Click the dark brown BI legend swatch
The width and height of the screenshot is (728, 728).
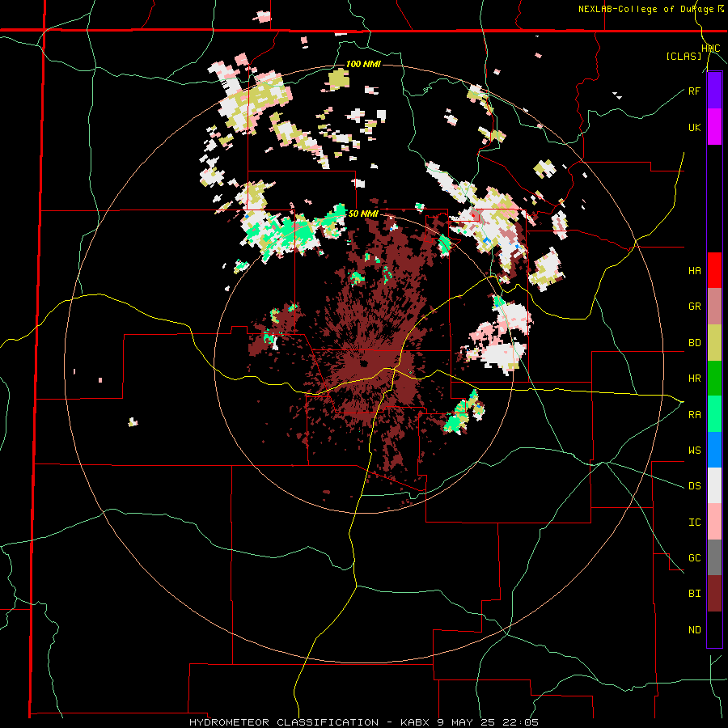point(714,594)
